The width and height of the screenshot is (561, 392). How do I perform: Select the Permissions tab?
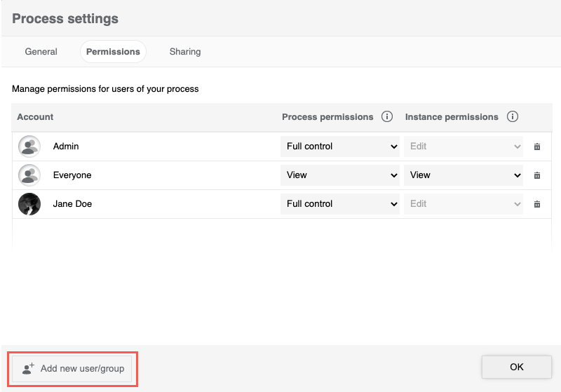pyautogui.click(x=113, y=52)
